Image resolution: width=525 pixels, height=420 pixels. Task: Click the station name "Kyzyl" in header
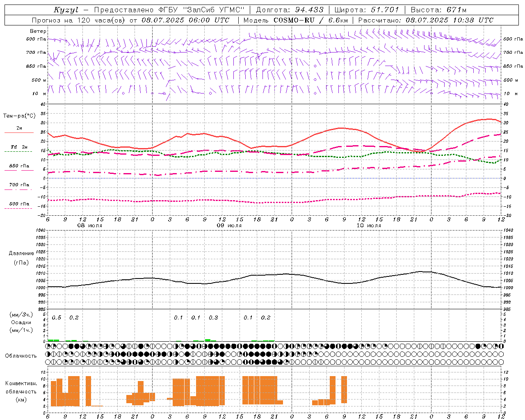point(66,10)
